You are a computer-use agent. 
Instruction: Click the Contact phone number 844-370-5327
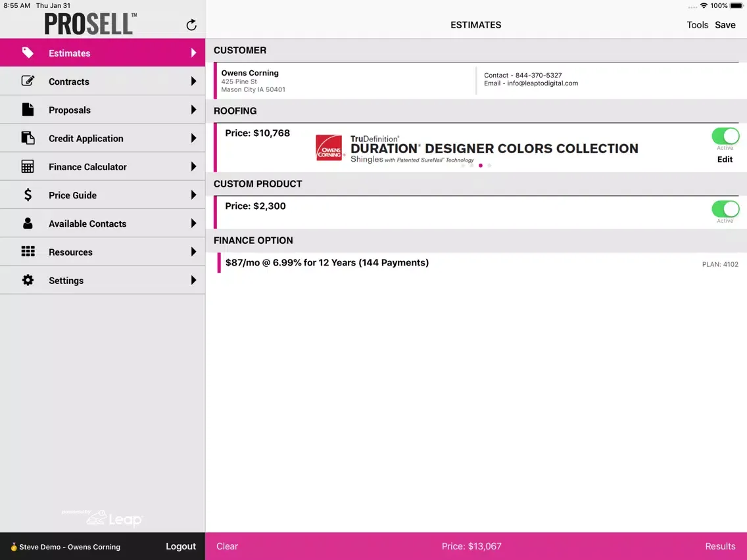coord(539,75)
